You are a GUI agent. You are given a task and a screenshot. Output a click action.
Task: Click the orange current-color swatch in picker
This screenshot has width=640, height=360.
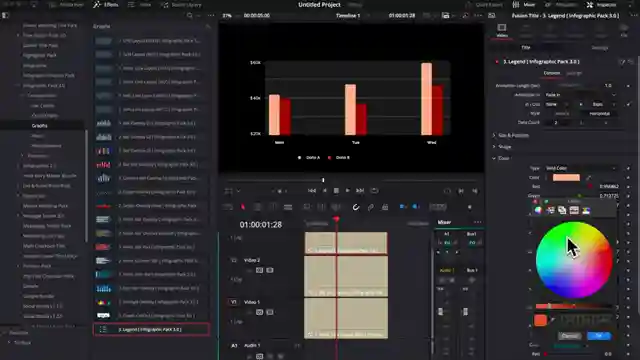(x=540, y=320)
